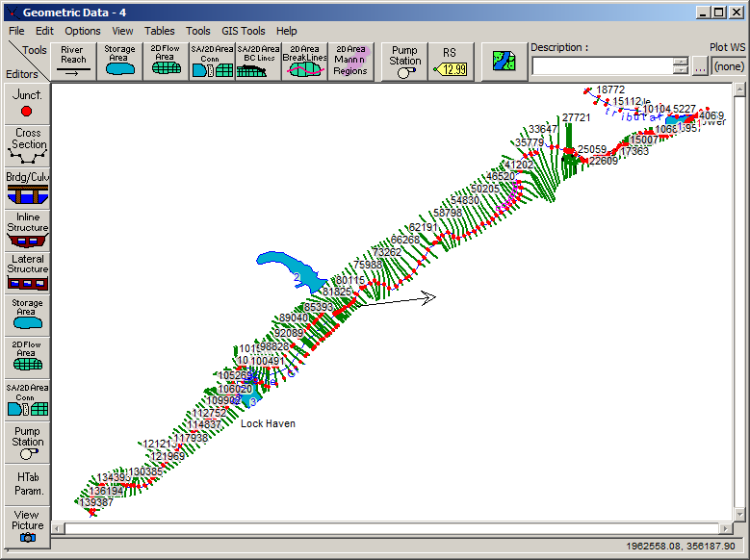Screen dimensions: 750x560
Task: Open the background map layers icon
Action: [x=504, y=62]
